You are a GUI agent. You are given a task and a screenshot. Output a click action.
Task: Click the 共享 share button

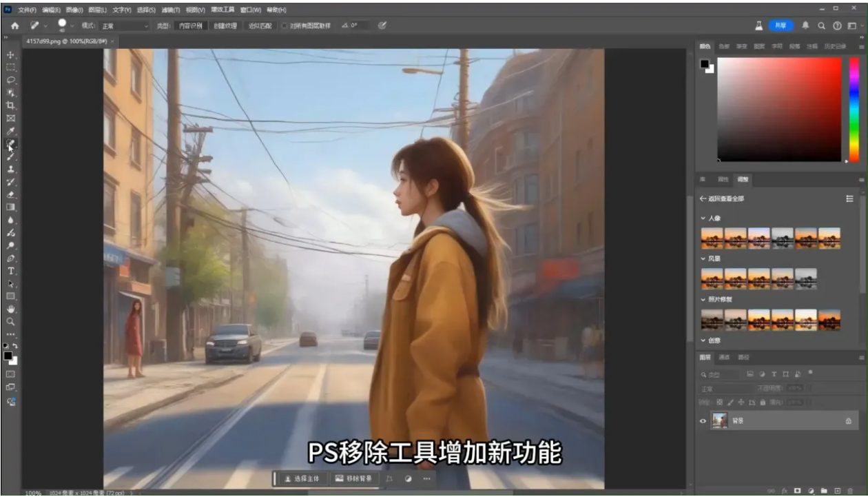pos(781,26)
